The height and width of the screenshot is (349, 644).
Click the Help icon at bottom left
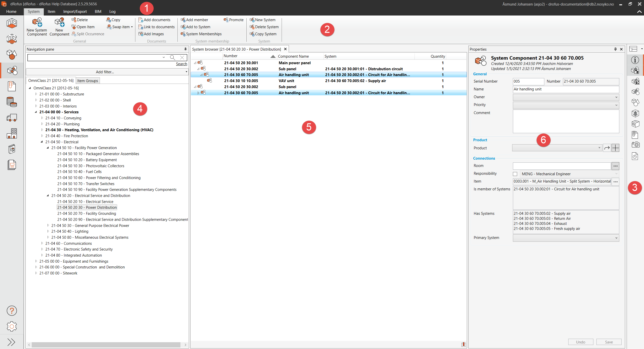tap(12, 311)
